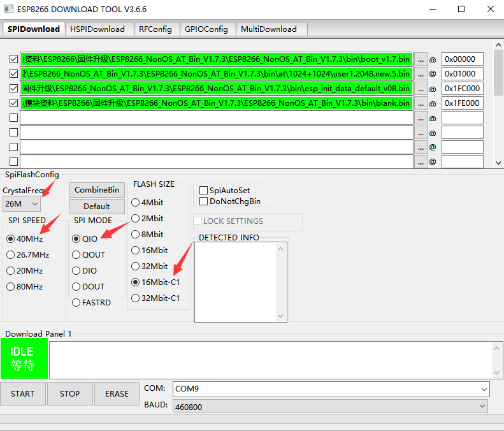Screen dimensions: 504x431
Task: Click browse button for esp_init_data_default row
Action: (x=421, y=89)
